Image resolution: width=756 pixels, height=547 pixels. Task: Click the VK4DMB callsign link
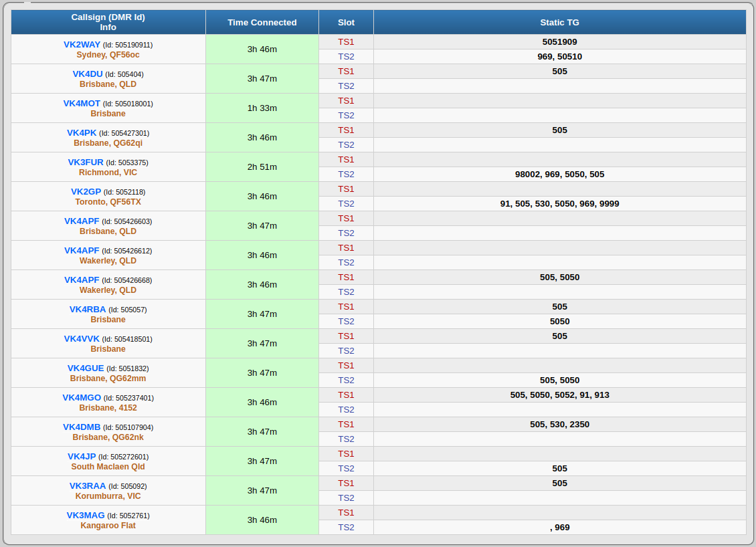click(x=82, y=427)
